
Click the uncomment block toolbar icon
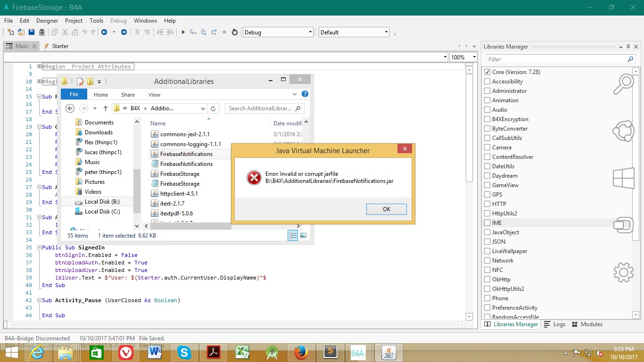coord(148,32)
